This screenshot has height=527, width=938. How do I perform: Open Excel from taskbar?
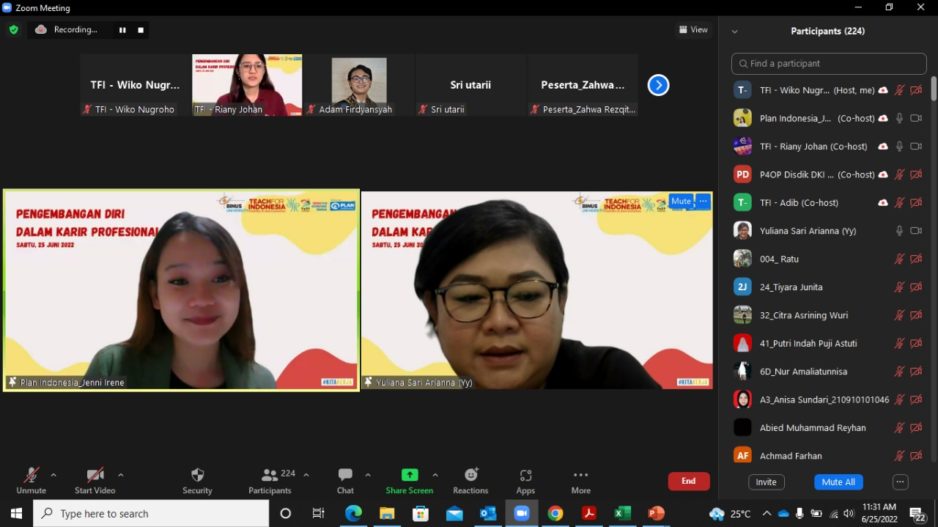[x=623, y=513]
